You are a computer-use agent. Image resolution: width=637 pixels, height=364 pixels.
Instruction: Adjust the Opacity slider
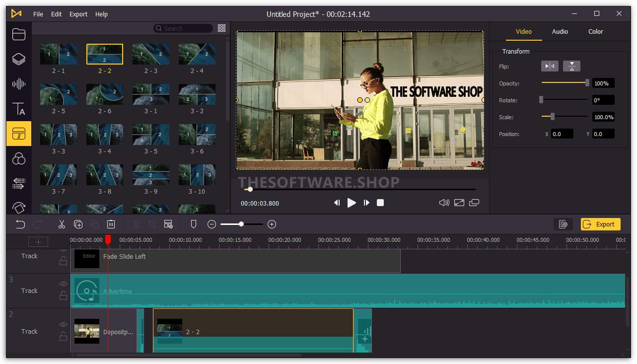point(565,83)
